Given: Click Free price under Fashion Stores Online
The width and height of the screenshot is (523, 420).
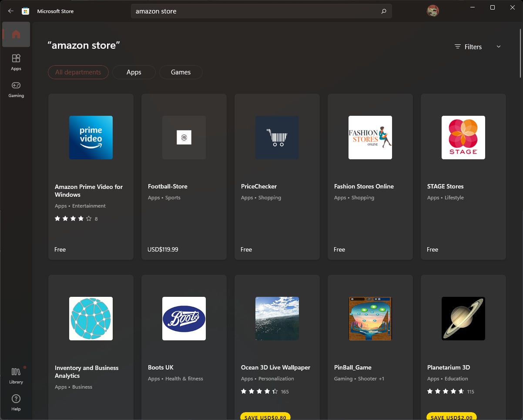Looking at the screenshot, I should click(x=339, y=249).
